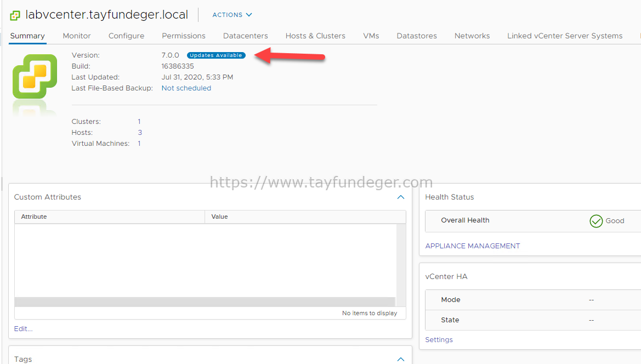This screenshot has height=364, width=641.
Task: Sort by the Attribute column header
Action: [110, 217]
